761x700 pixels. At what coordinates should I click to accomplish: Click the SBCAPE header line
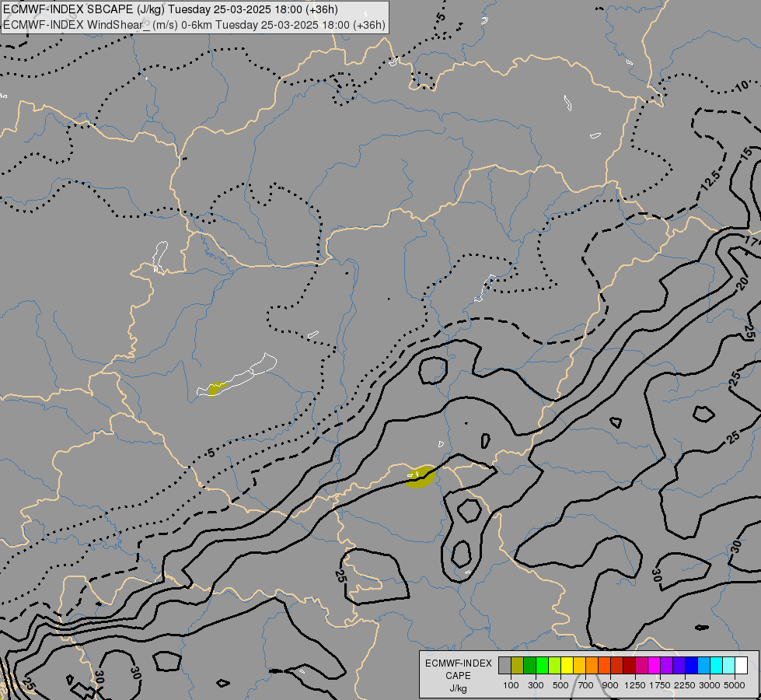(x=171, y=9)
